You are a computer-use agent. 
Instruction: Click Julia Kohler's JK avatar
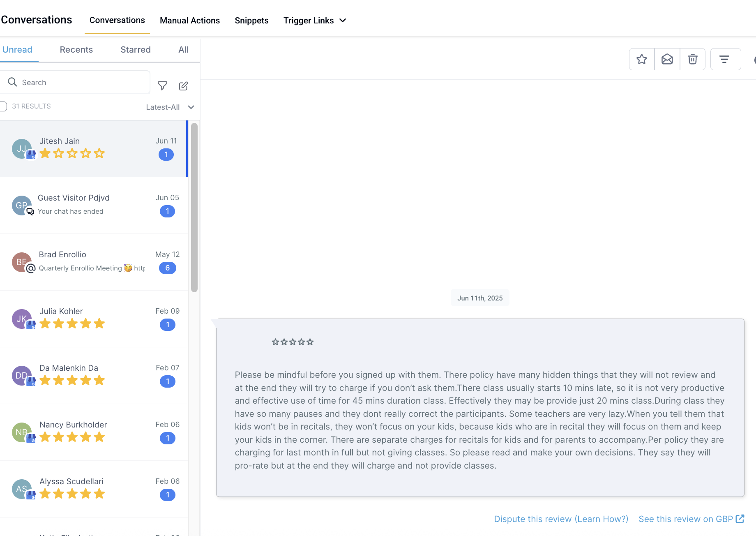click(x=22, y=319)
